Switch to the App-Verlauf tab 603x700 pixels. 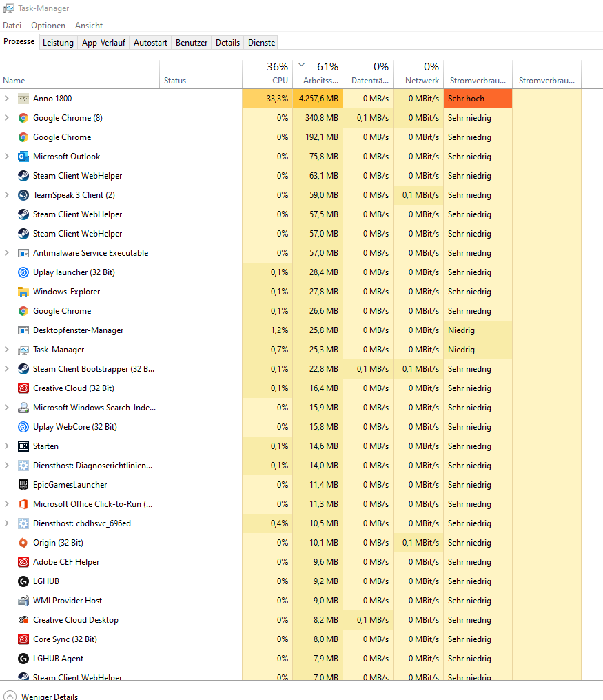click(103, 43)
